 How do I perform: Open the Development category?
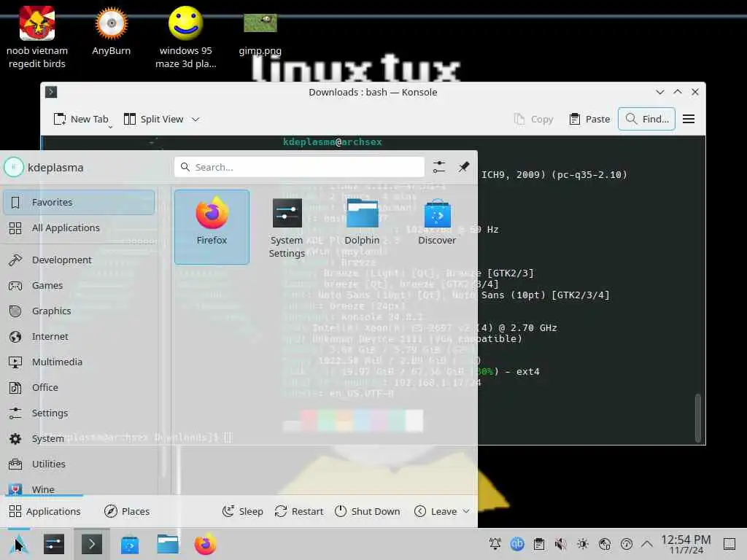pos(79,260)
